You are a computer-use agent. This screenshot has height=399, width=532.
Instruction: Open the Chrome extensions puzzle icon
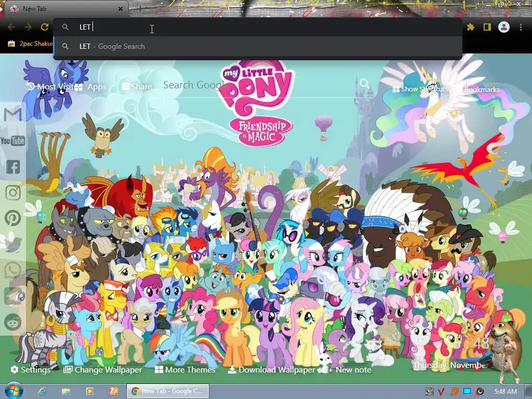click(471, 27)
